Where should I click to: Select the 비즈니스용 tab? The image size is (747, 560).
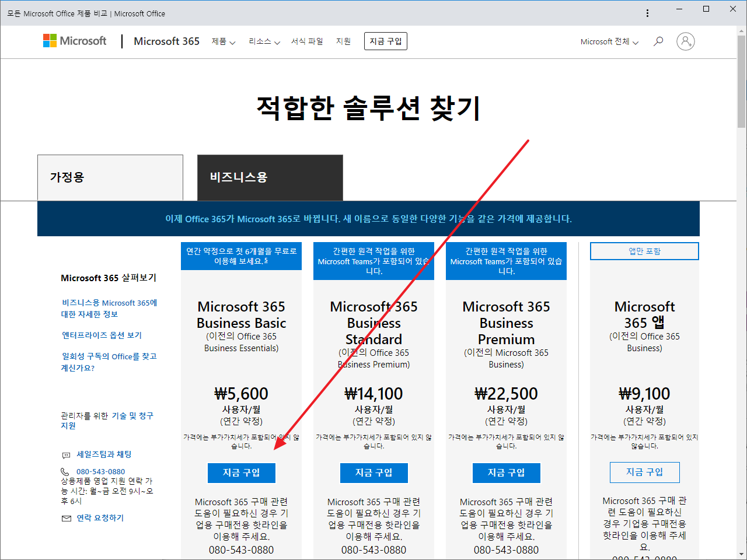[x=270, y=177]
